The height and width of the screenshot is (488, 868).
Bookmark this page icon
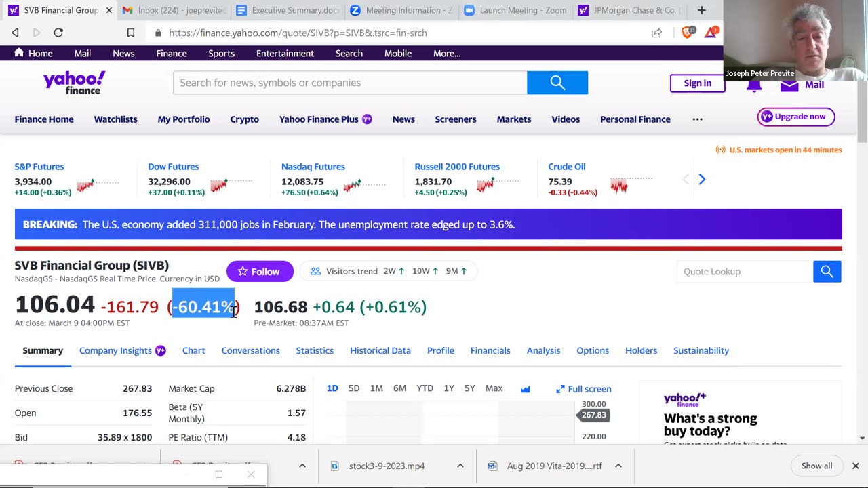[x=131, y=33]
